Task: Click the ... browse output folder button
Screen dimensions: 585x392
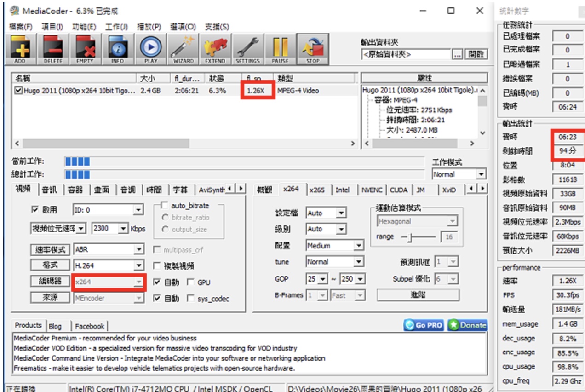Action: pos(457,54)
